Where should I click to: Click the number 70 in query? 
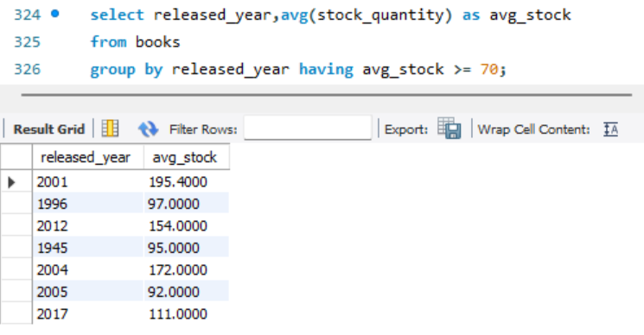pyautogui.click(x=489, y=69)
